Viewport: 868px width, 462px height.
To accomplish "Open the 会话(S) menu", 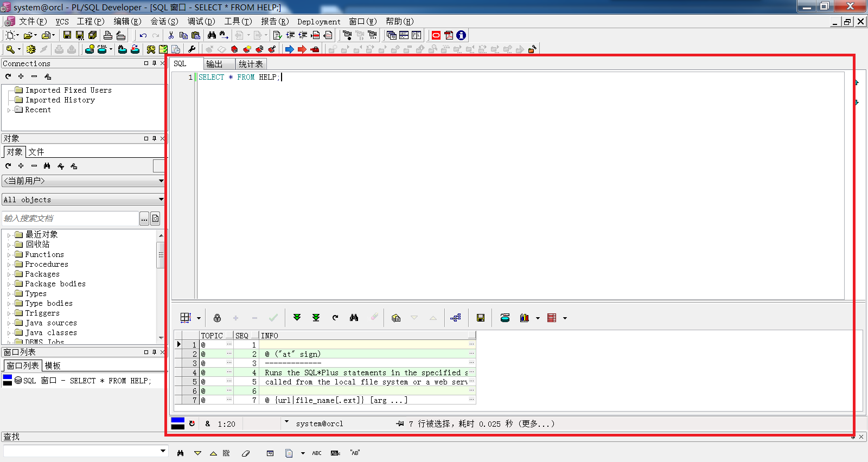I will (x=164, y=21).
